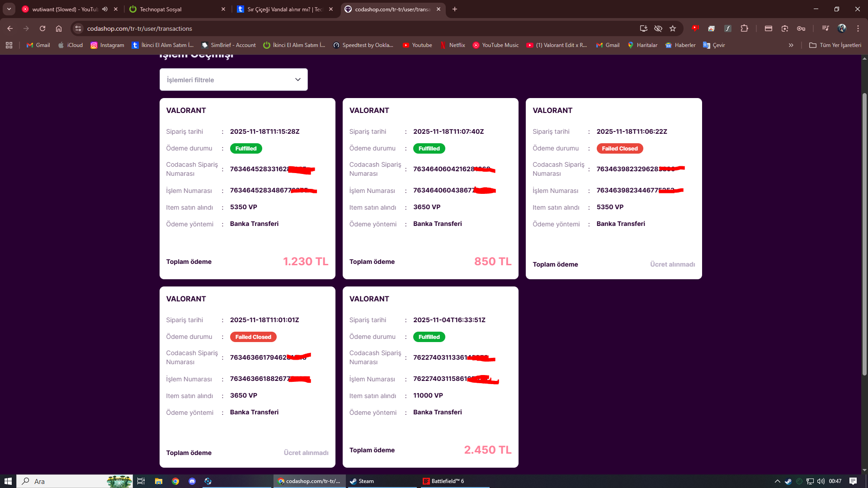Open the password manager key icon

click(801, 28)
